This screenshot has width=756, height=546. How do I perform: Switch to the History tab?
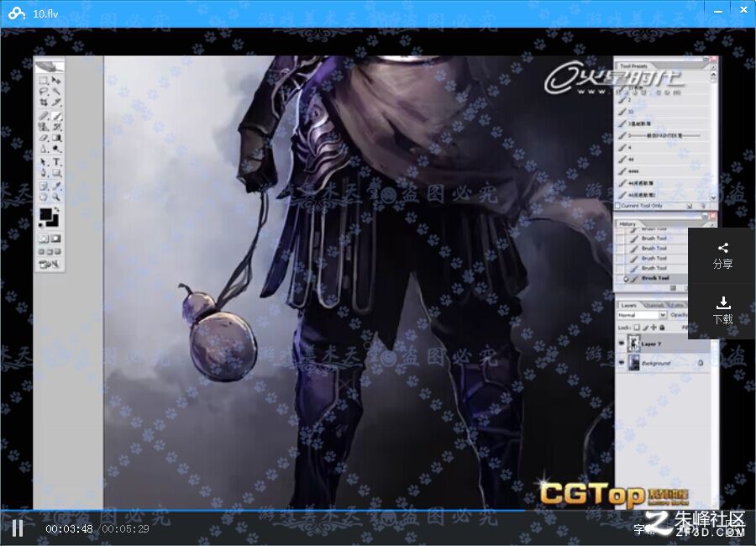pyautogui.click(x=627, y=223)
